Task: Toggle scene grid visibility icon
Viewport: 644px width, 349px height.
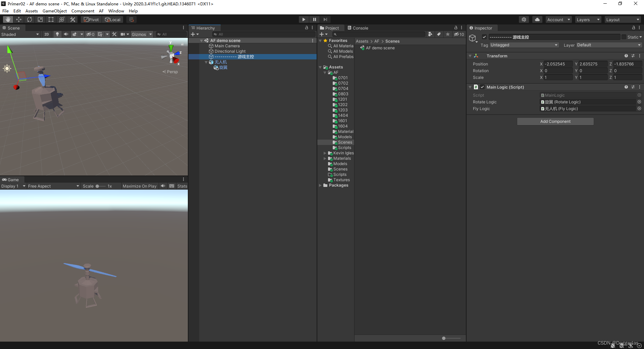Action: (100, 34)
